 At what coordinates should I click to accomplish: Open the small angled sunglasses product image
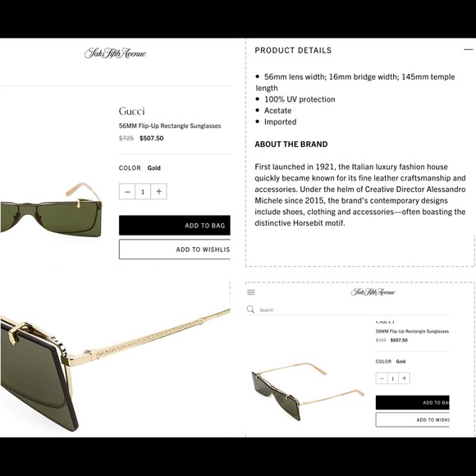tap(308, 391)
